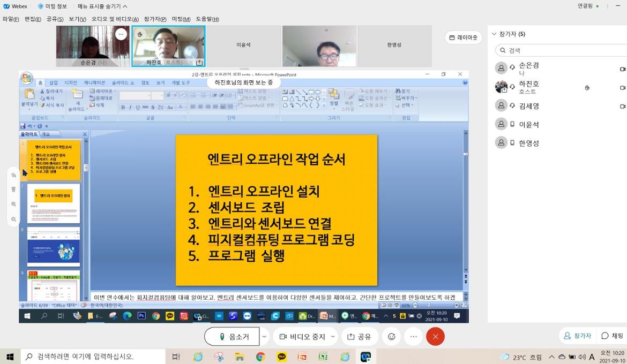Open Excel from the Windows taskbar
The width and height of the screenshot is (627, 364).
point(324,357)
